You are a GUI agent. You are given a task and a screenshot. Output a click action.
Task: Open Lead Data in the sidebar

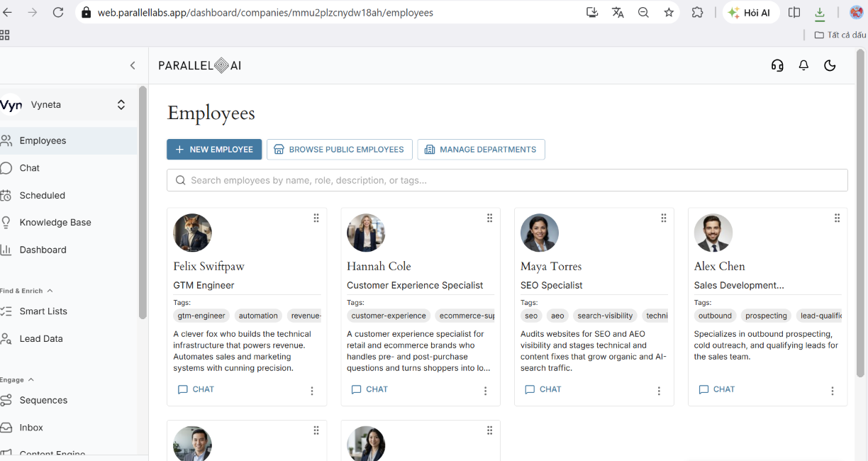tap(68, 338)
